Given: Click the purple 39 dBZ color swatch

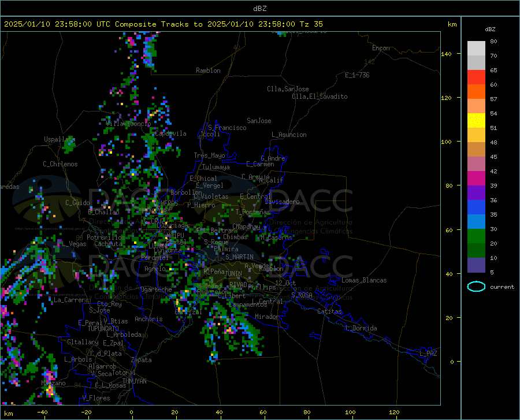Looking at the screenshot, I should (476, 193).
